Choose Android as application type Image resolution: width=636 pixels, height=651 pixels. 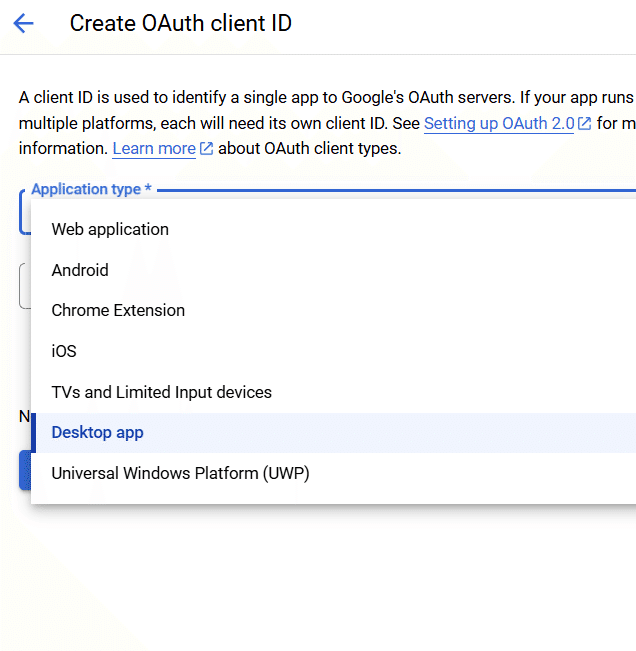pyautogui.click(x=333, y=270)
